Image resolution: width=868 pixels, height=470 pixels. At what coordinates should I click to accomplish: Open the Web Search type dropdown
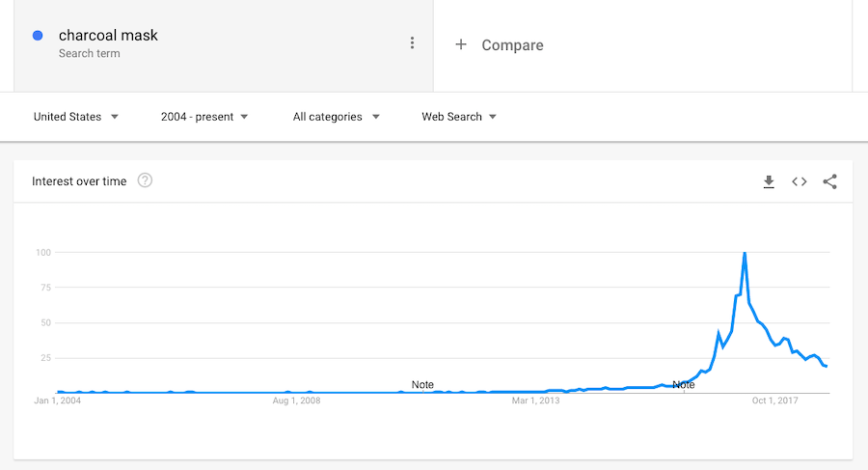point(459,117)
